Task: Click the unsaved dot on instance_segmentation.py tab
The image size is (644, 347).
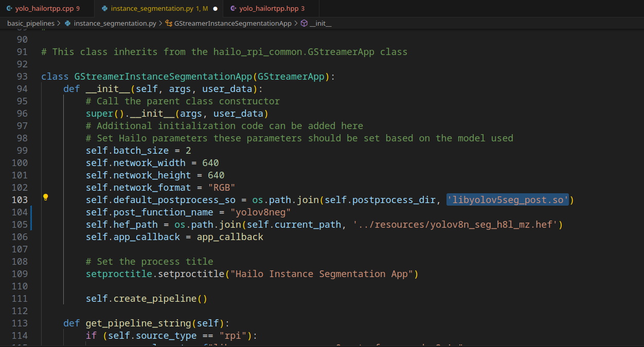Action: 215,9
